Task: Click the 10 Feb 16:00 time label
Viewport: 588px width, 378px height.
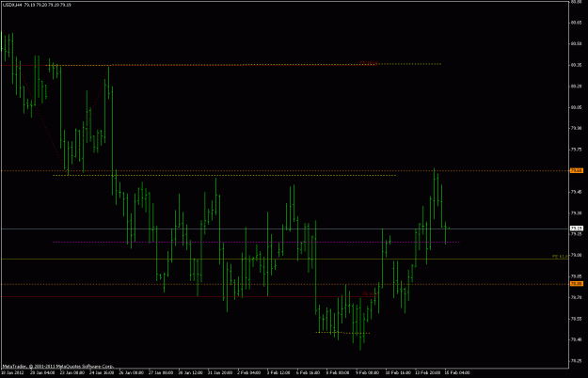Action: pos(398,372)
